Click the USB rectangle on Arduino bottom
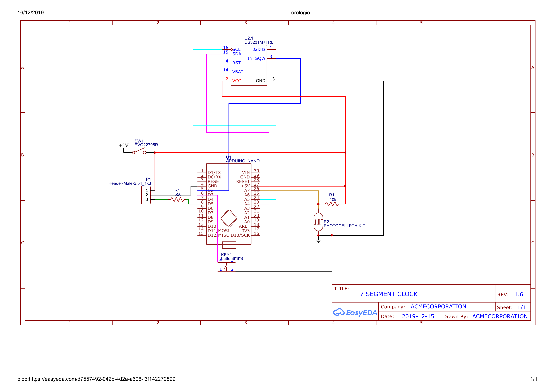Screen dimensions: 555x392 point(229,245)
